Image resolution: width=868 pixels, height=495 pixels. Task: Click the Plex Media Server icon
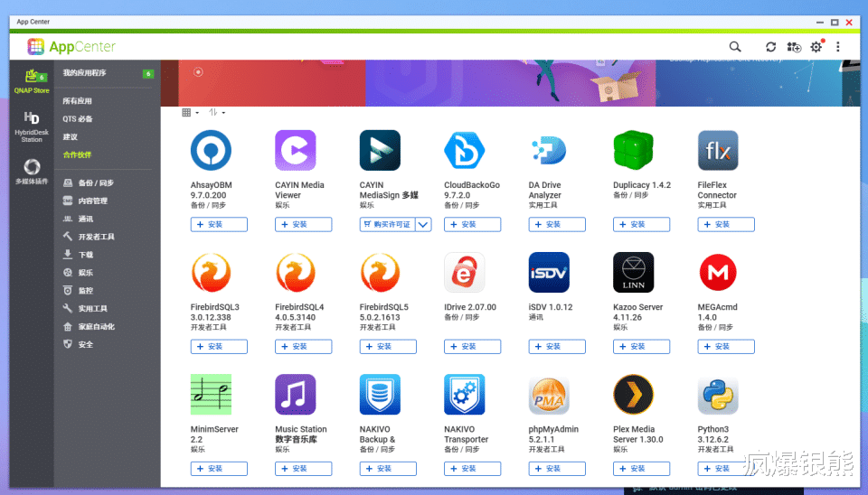click(633, 395)
